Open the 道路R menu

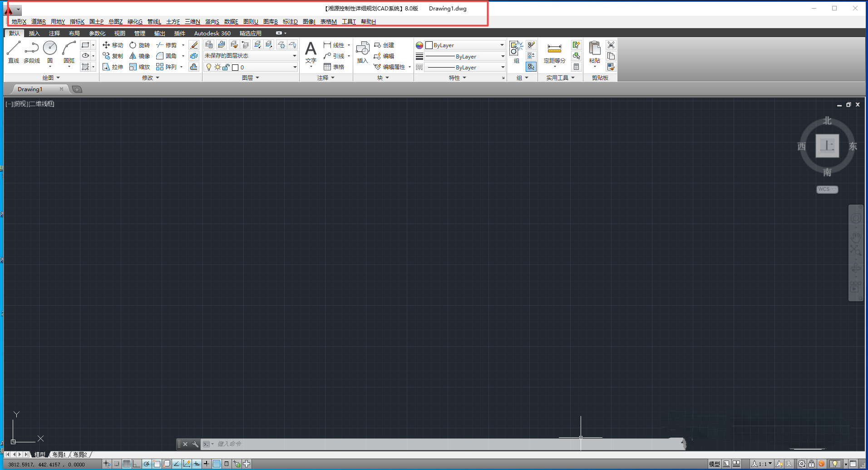(38, 21)
